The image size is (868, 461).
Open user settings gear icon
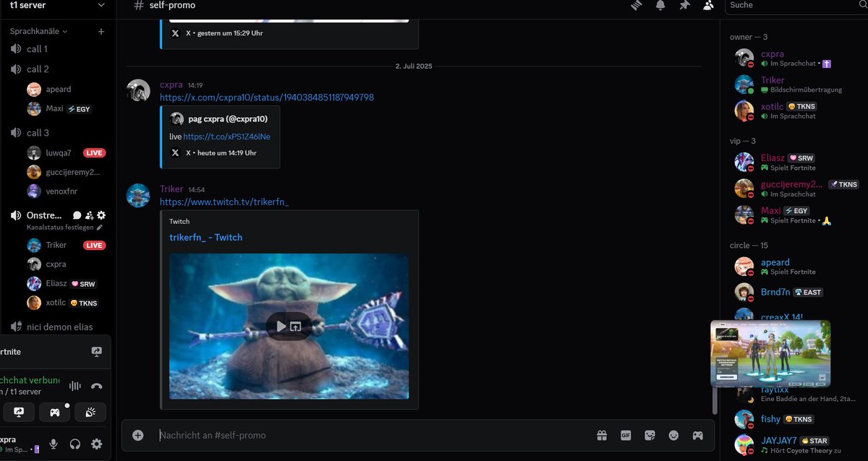(x=96, y=444)
